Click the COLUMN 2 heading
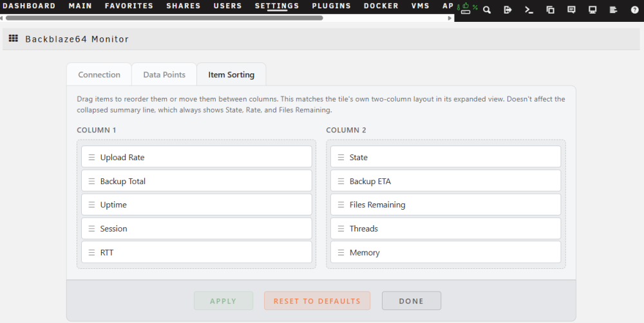 (x=346, y=130)
